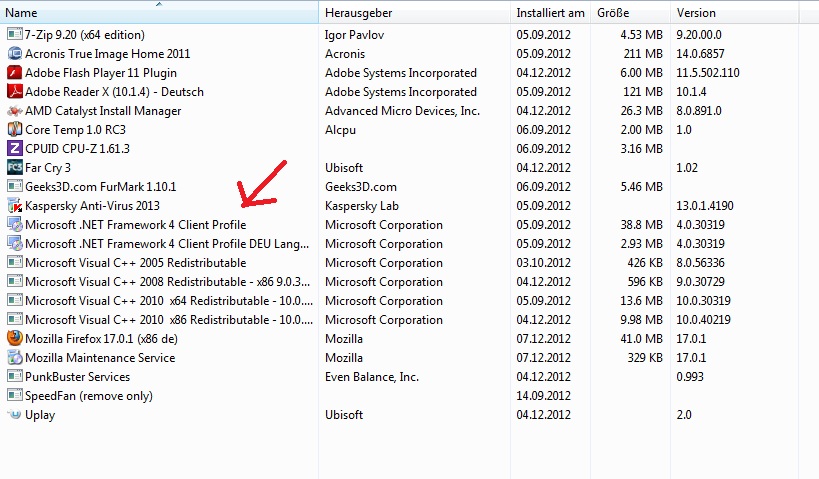Sort by the Installiert am column header
819x479 pixels.
551,13
